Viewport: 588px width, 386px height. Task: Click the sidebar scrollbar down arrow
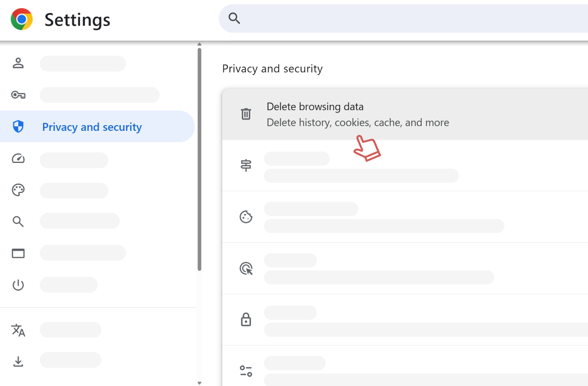pos(199,382)
